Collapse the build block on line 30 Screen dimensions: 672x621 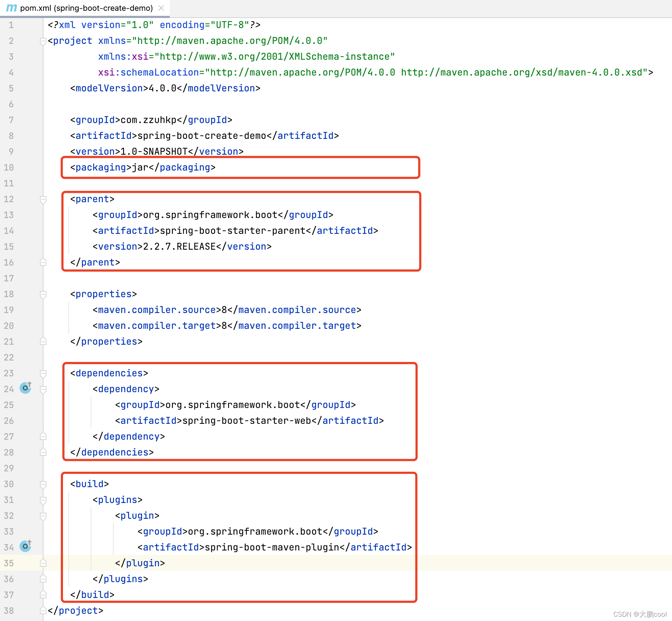pyautogui.click(x=43, y=484)
